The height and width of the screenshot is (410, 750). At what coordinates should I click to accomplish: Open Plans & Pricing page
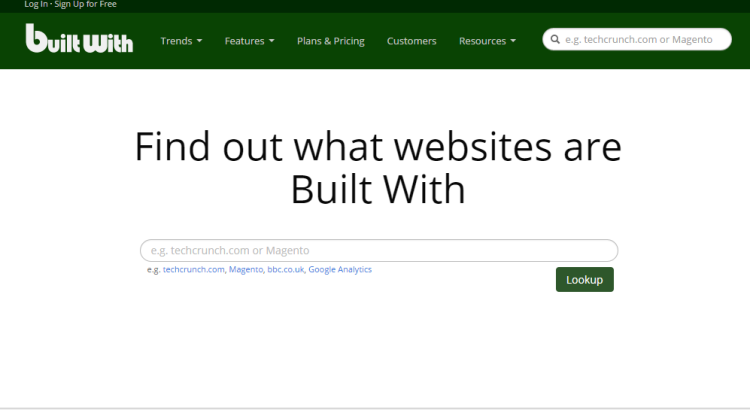click(331, 41)
